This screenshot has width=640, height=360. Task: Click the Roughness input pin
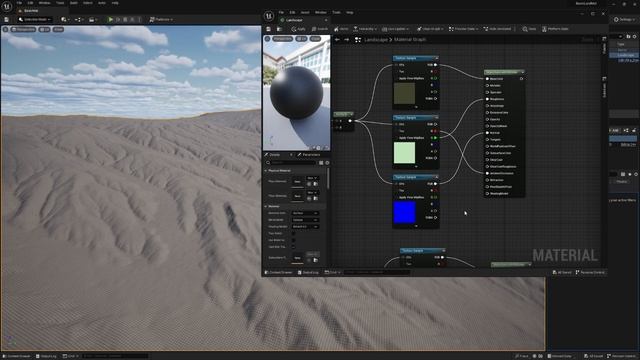pyautogui.click(x=487, y=99)
